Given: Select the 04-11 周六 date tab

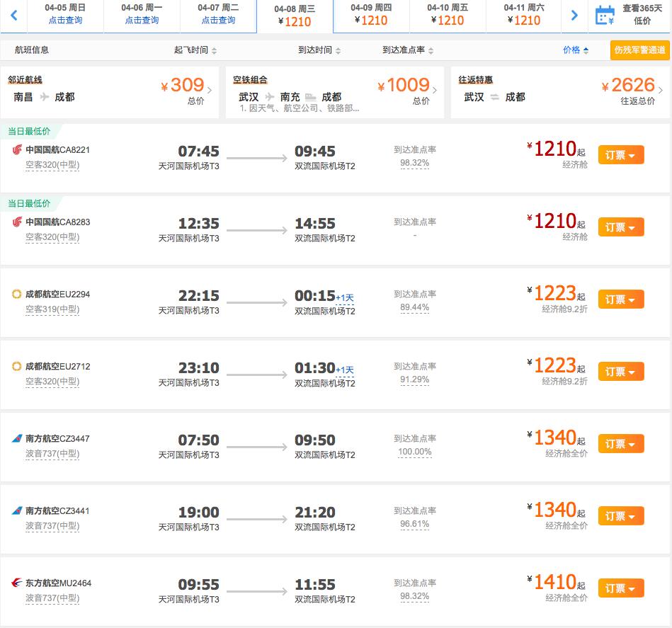Looking at the screenshot, I should coord(524,16).
